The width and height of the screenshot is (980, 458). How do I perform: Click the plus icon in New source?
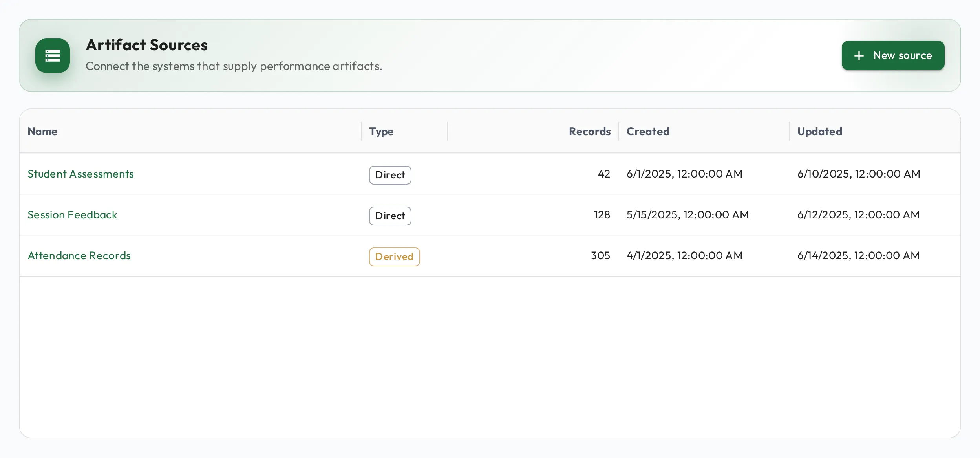pyautogui.click(x=859, y=56)
